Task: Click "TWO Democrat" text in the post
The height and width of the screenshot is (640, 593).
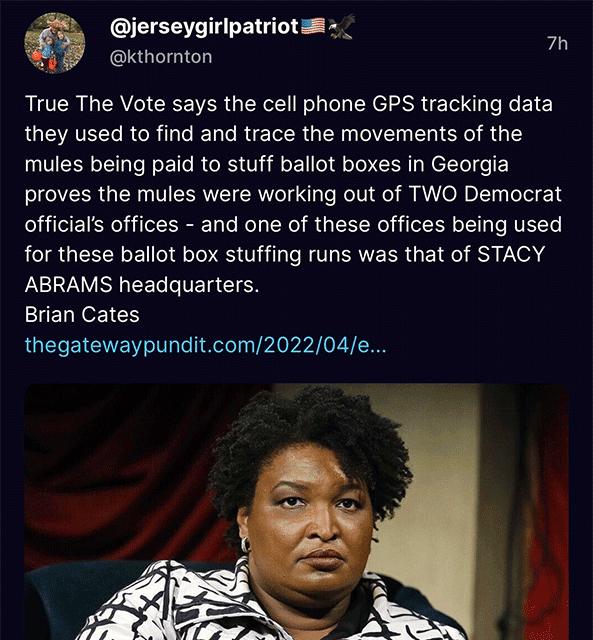Action: (485, 194)
